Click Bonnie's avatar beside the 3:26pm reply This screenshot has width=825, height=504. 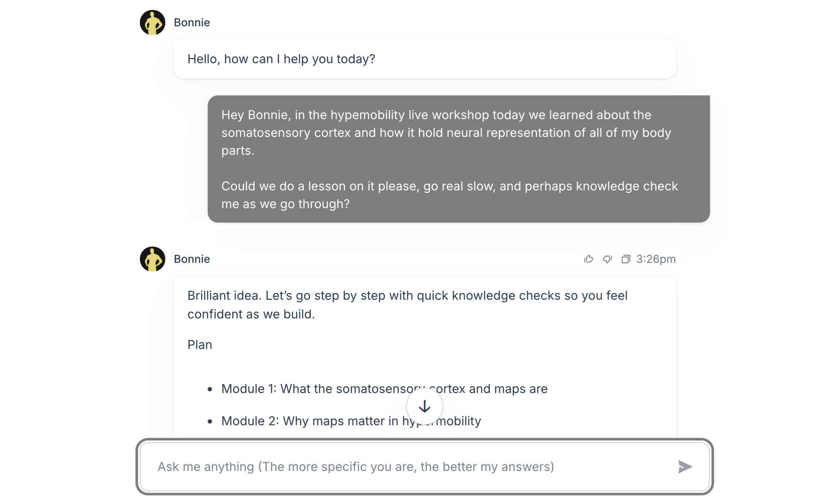coord(152,259)
